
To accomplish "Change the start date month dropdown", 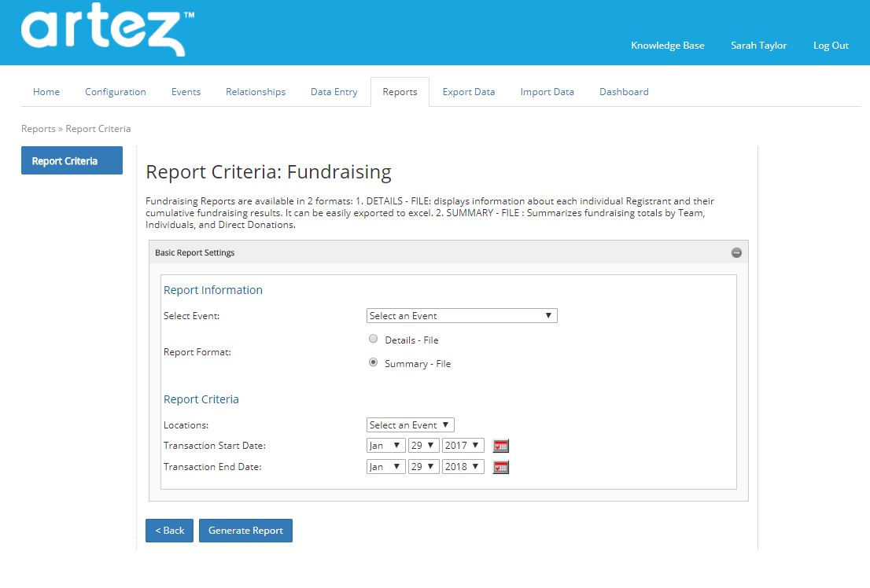I will point(385,446).
